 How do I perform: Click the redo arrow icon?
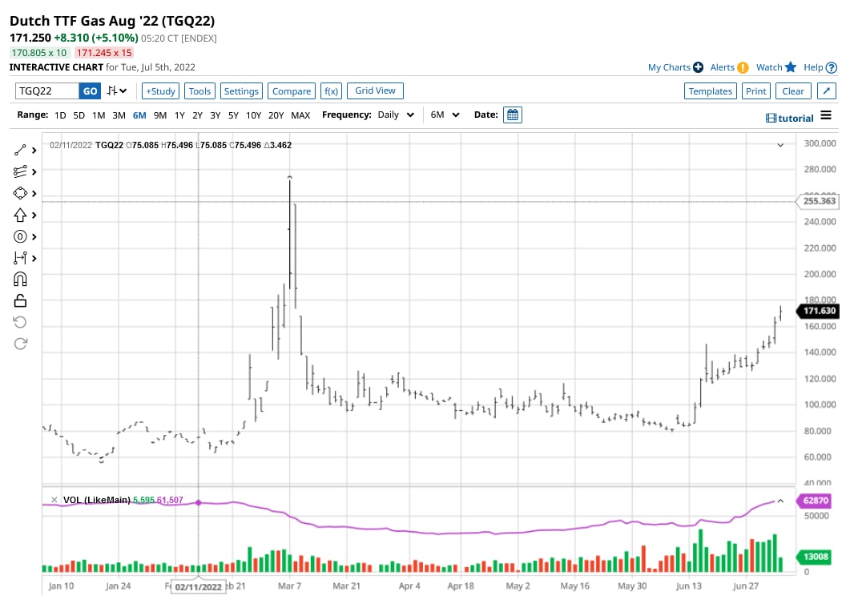20,344
